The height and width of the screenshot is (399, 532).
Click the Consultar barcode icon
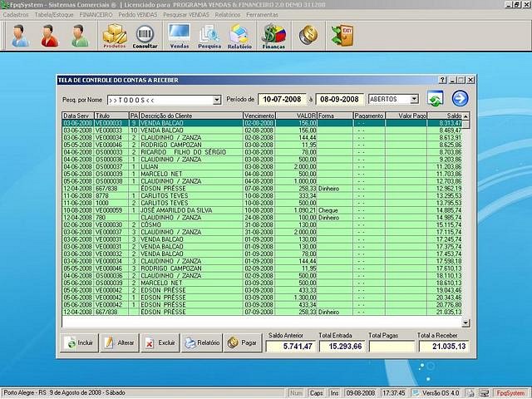click(145, 36)
